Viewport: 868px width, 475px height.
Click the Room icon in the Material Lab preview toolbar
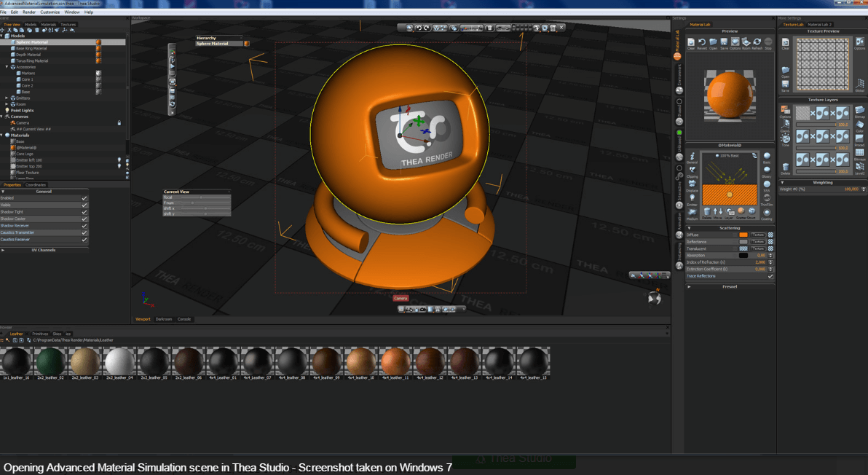pyautogui.click(x=745, y=42)
